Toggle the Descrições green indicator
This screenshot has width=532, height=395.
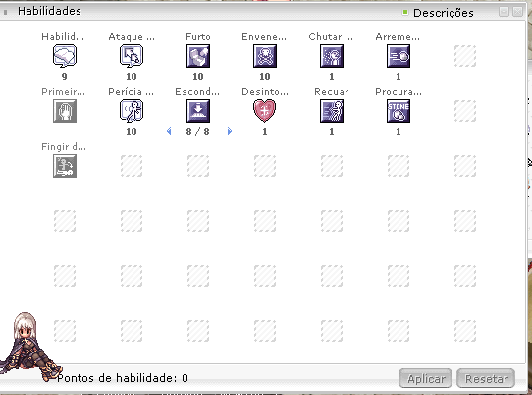[x=405, y=12]
